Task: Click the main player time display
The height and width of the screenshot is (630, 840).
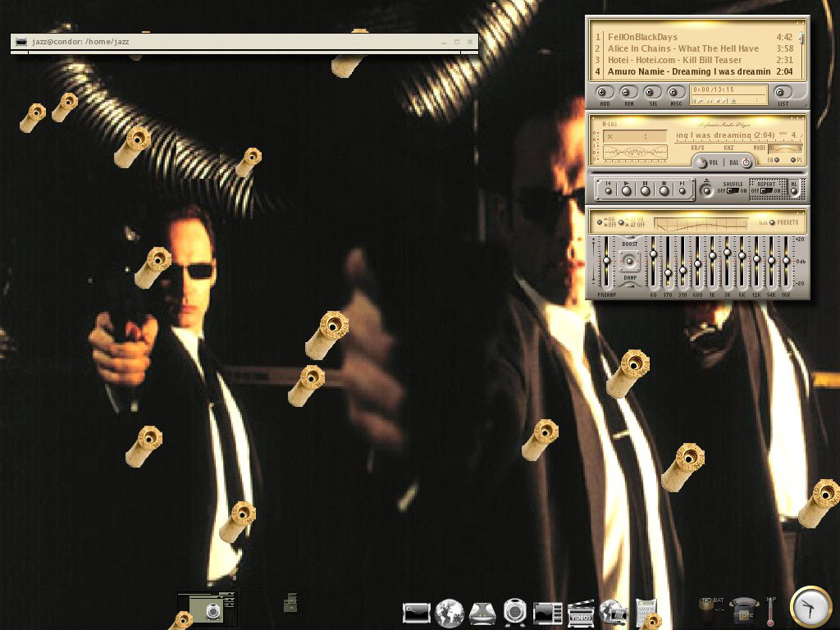Action: pyautogui.click(x=635, y=137)
